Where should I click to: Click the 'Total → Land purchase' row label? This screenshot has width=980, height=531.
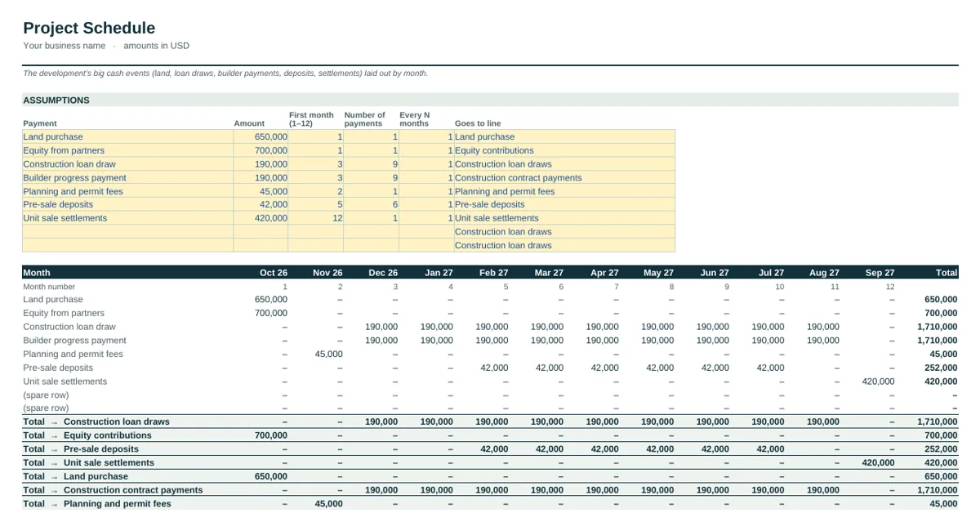click(x=75, y=476)
